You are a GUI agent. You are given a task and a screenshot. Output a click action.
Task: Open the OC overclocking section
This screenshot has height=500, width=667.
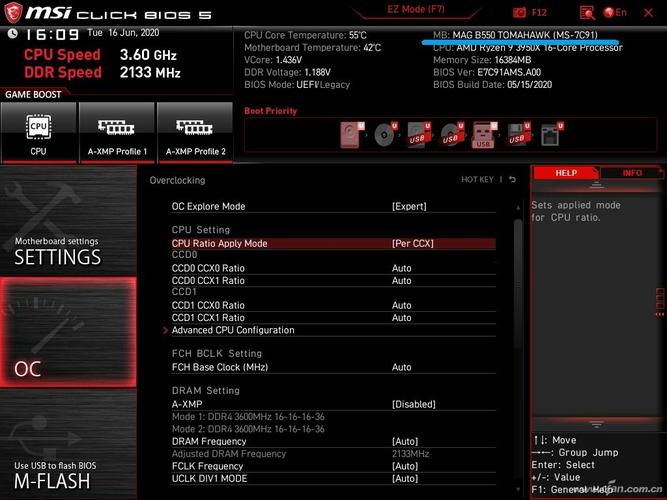68,332
